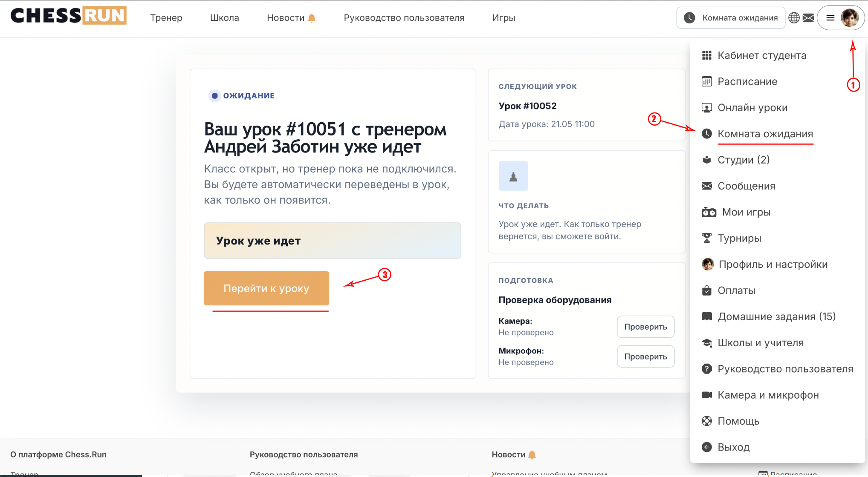Click the ChessRun logo
The image size is (868, 477).
pyautogui.click(x=69, y=16)
